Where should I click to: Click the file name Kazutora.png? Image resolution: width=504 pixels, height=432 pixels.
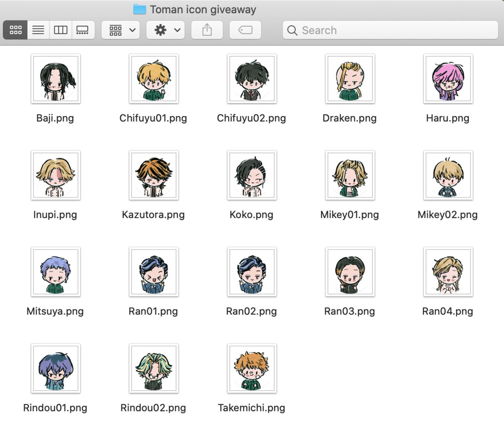point(153,215)
